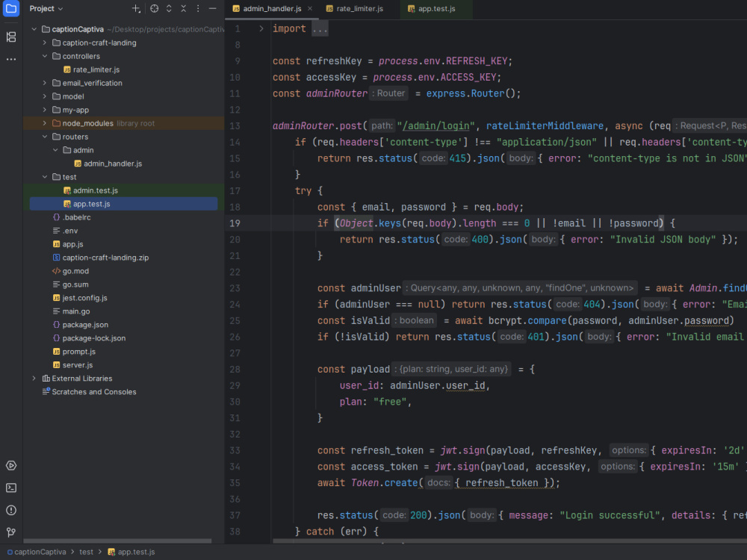Click line number 19 in gutter
Viewport: 747px width, 560px height.
(x=235, y=223)
